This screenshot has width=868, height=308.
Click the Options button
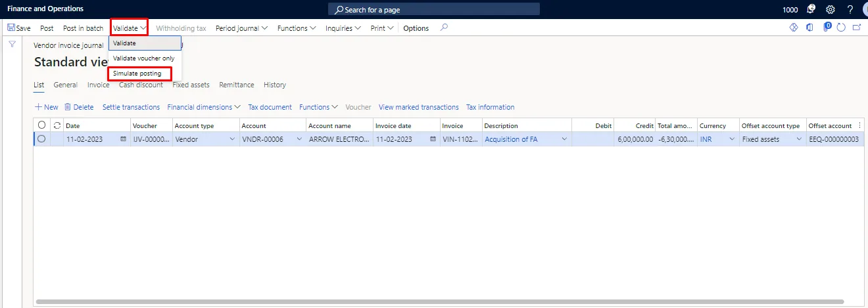point(416,28)
